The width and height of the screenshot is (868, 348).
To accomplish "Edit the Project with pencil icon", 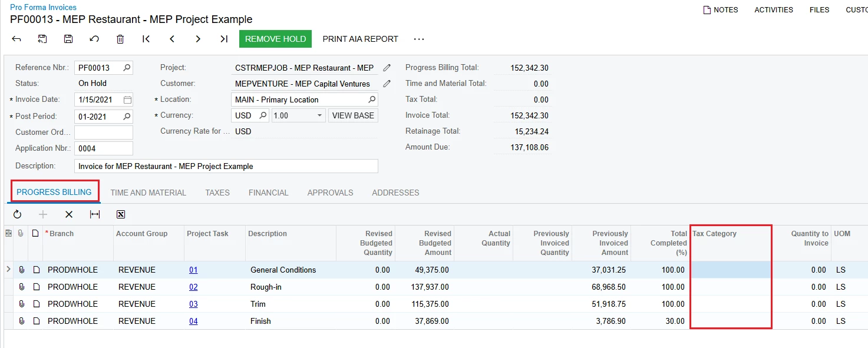I will [387, 68].
